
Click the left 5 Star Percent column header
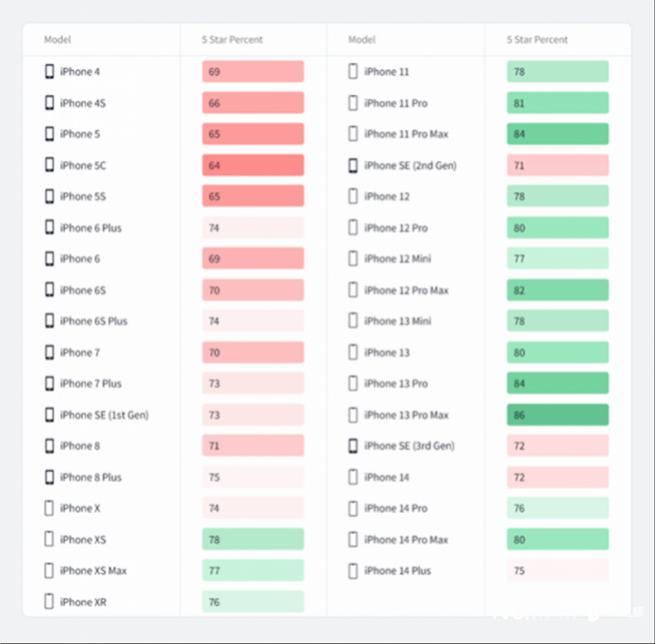pos(233,39)
